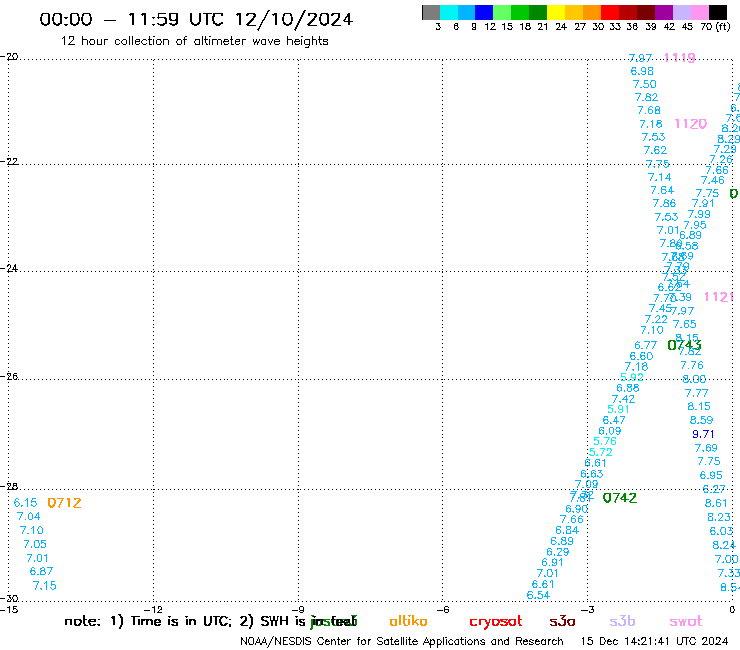Viewport: 740px width, 650px height.
Task: Click the wave height value '7.68'
Action: click(x=649, y=110)
